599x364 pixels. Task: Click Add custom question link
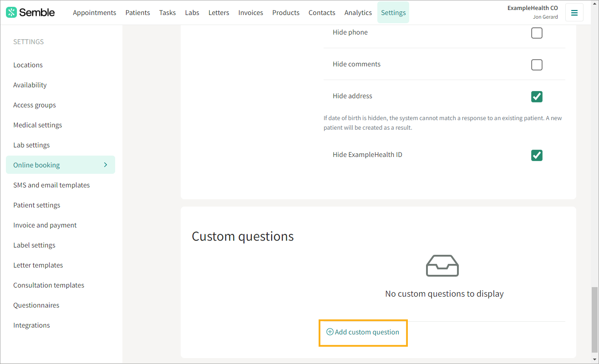pos(367,332)
